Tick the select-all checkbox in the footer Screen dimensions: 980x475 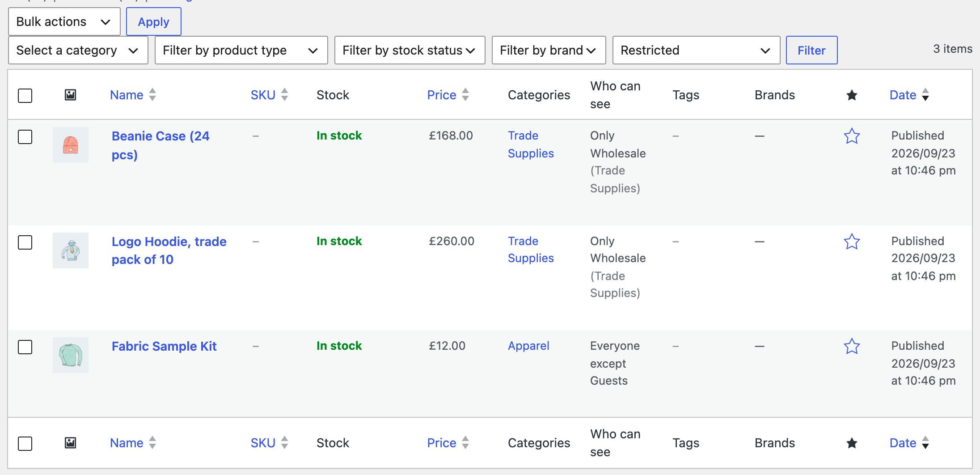tap(25, 443)
